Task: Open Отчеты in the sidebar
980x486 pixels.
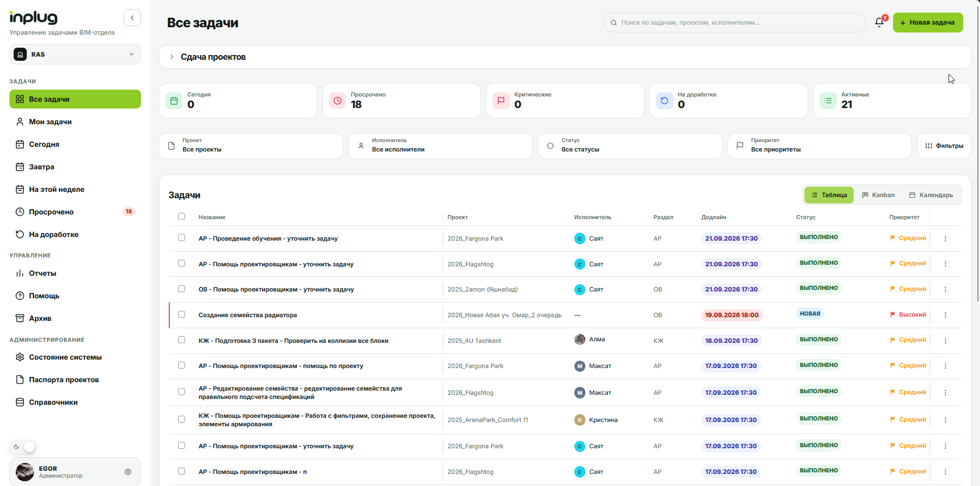Action: tap(75, 273)
